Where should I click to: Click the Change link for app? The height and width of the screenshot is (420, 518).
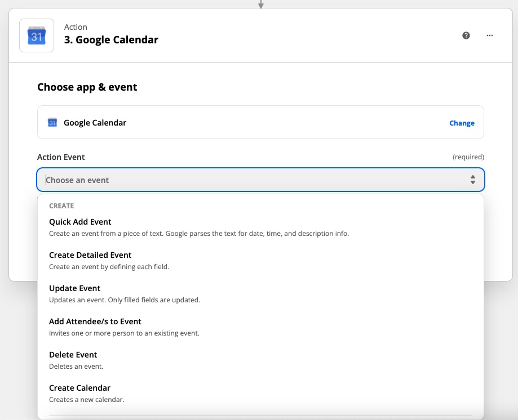(x=462, y=123)
